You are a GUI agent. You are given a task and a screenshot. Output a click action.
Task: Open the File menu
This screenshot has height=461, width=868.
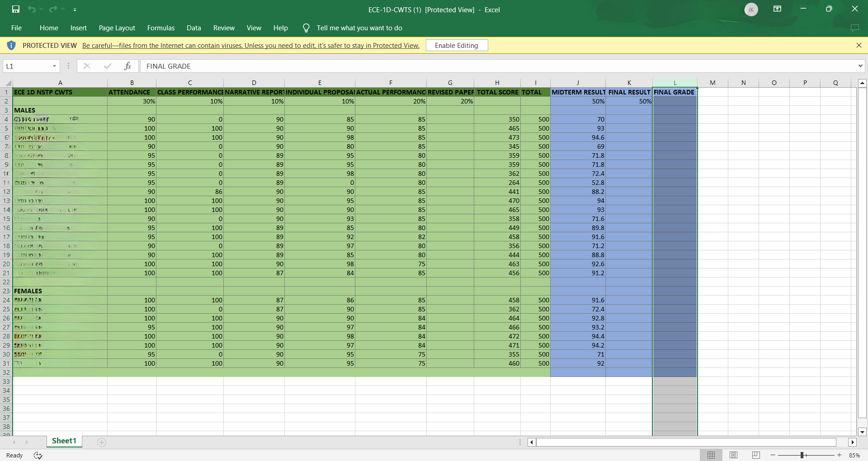click(x=16, y=28)
